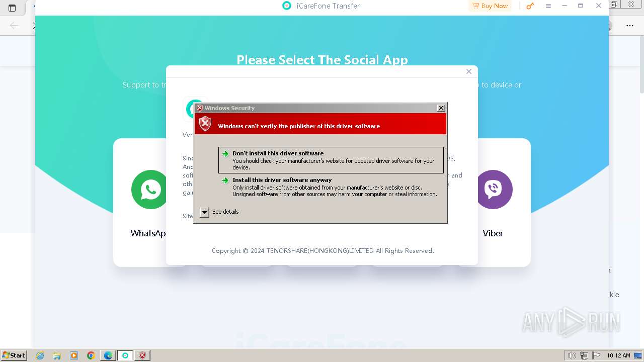Click the browser restore window button
Image resolution: width=644 pixels, height=362 pixels.
click(614, 5)
